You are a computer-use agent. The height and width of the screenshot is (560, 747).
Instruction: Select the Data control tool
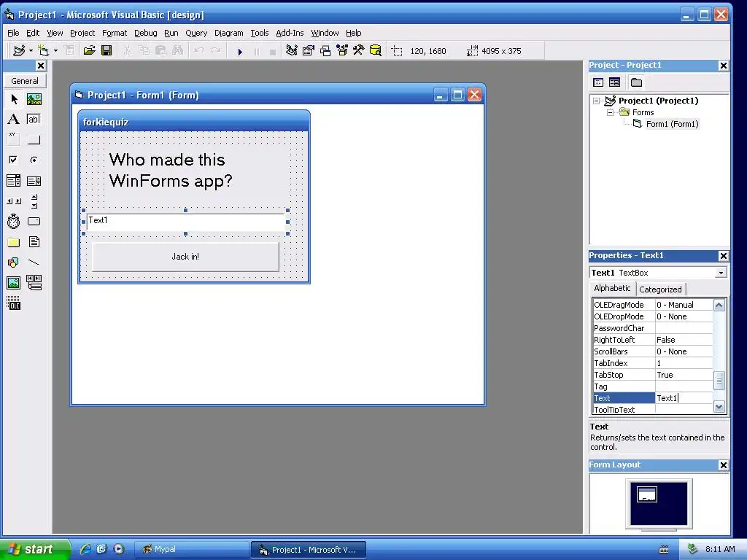point(34,283)
